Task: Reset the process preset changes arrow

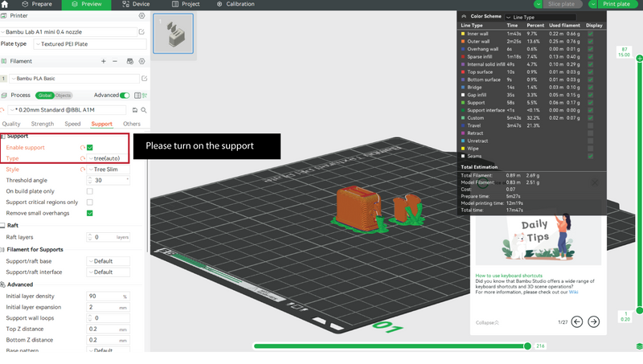Action: point(2,110)
